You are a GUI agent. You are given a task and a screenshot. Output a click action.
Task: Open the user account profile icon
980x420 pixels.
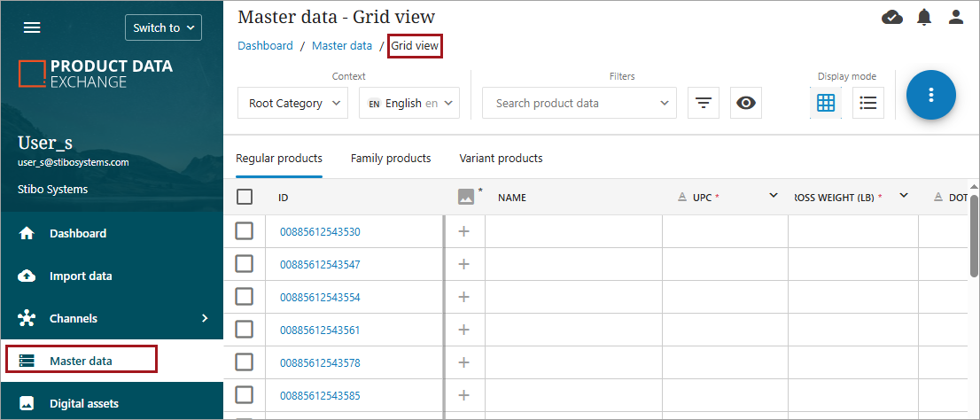(955, 17)
